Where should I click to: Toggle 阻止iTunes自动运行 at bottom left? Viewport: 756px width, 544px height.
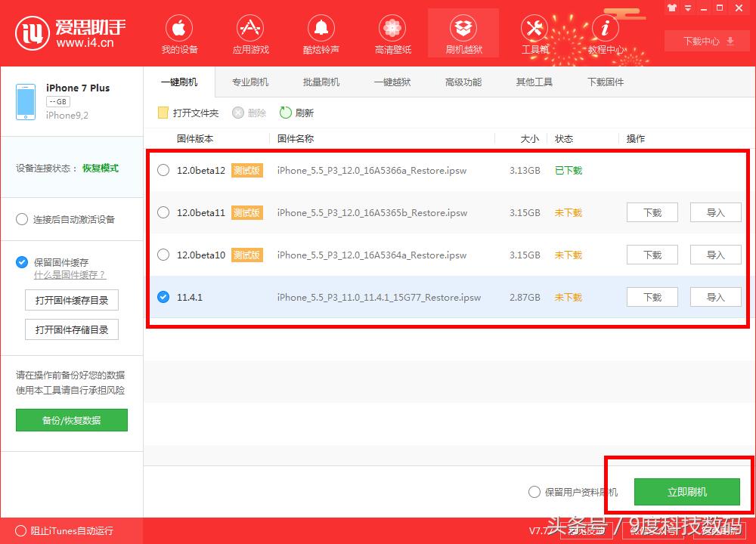click(21, 531)
